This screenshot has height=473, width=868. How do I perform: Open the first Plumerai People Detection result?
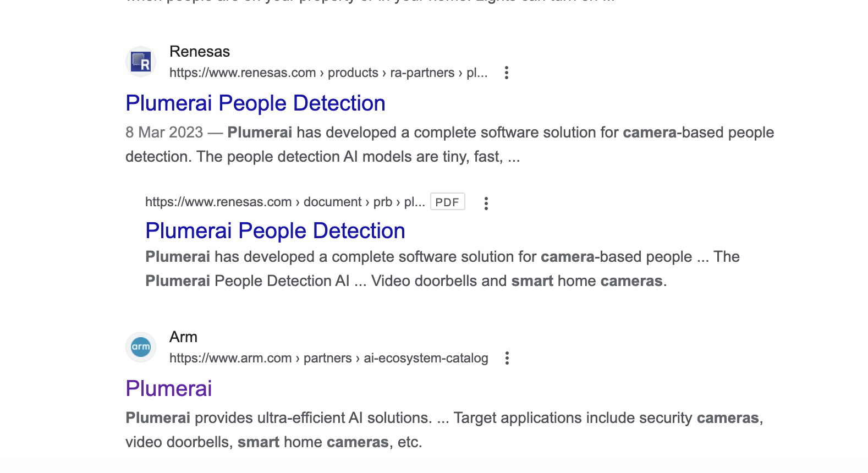pos(255,103)
